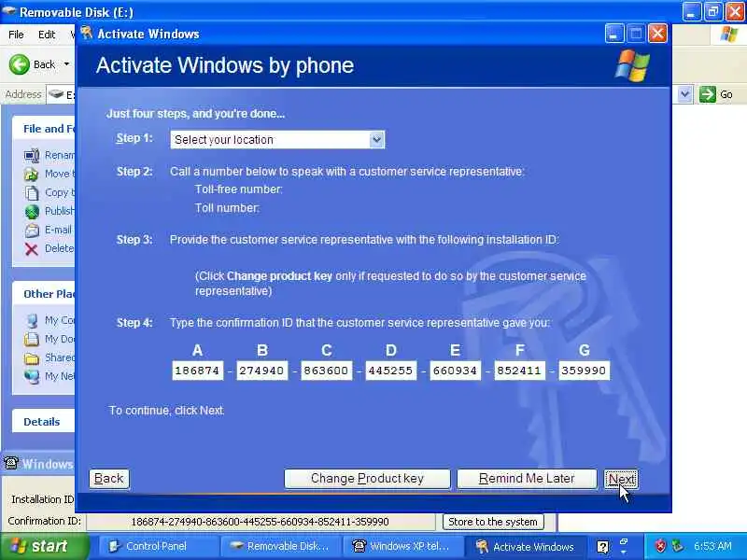Click Move file task icon
Screen dimensions: 747x560
tap(32, 175)
